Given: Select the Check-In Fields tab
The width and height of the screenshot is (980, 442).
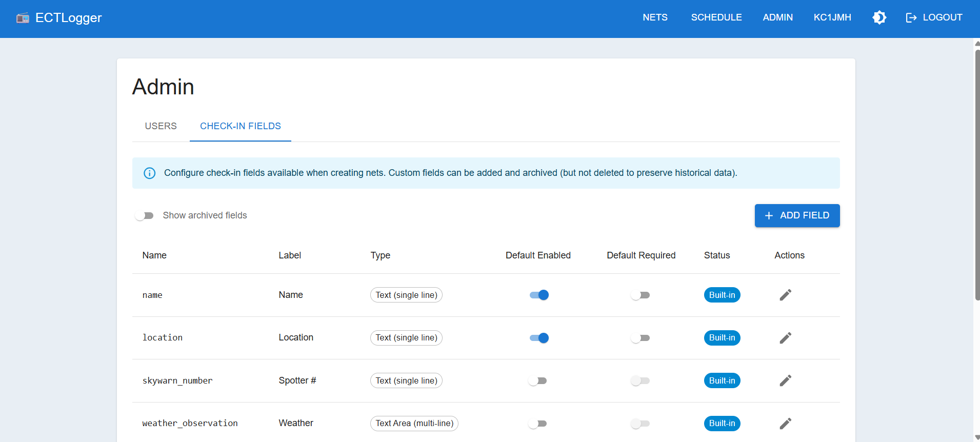Looking at the screenshot, I should click(x=240, y=126).
